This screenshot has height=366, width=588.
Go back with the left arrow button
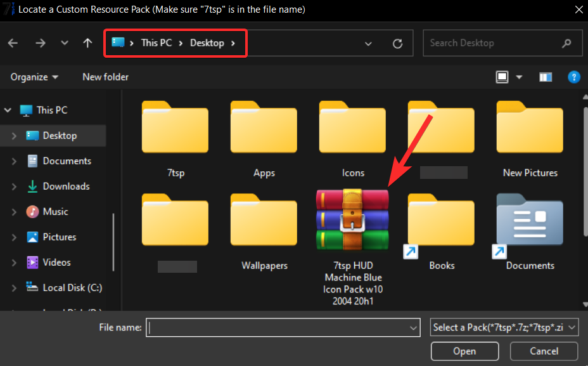click(x=13, y=43)
